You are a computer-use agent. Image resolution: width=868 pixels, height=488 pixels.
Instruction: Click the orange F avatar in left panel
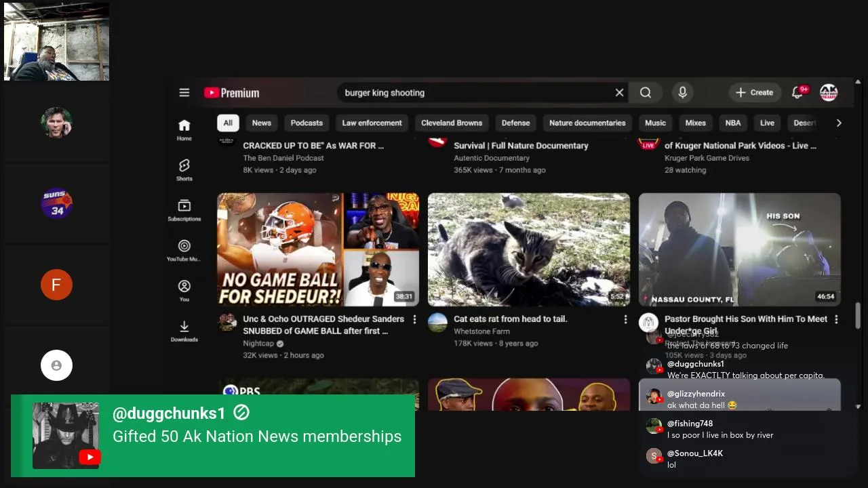point(56,285)
